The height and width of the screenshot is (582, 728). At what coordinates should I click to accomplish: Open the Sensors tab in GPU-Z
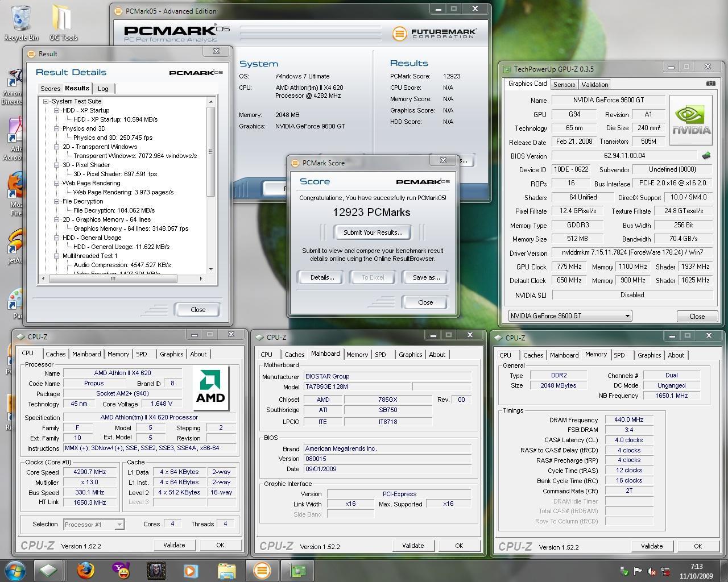pyautogui.click(x=564, y=84)
